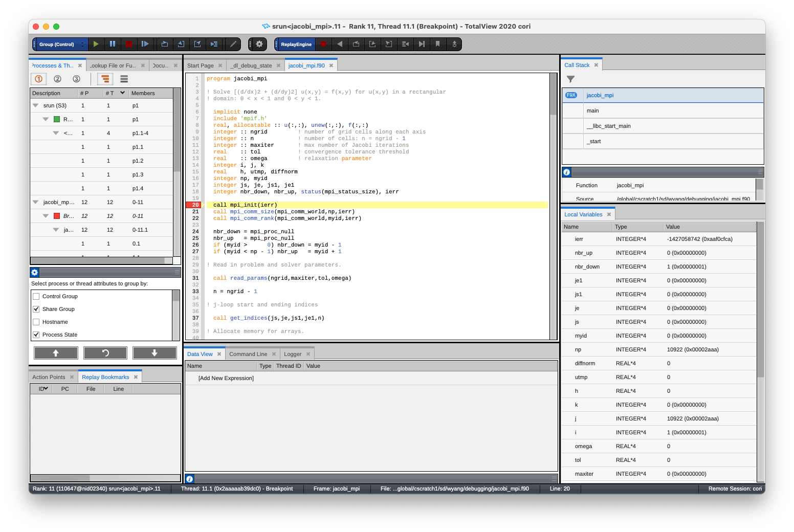Switch to the Command Line tab
Viewport: 794px width, 532px height.
click(248, 354)
